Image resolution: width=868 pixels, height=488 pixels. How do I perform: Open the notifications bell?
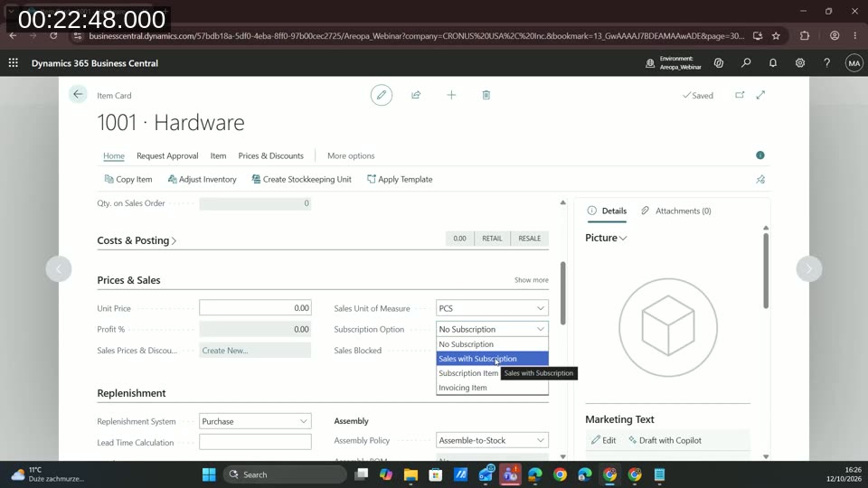(x=773, y=63)
